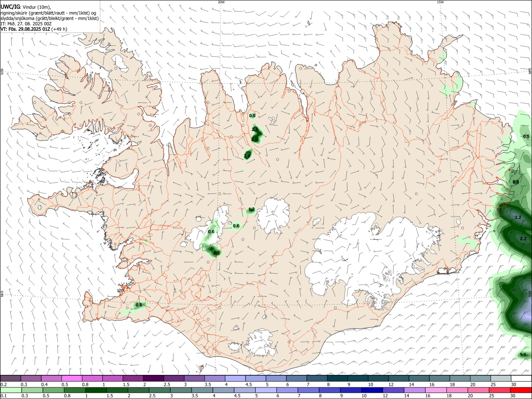
Task: Click the darkest purple swatch at 2 in top legend
Action: [153, 379]
